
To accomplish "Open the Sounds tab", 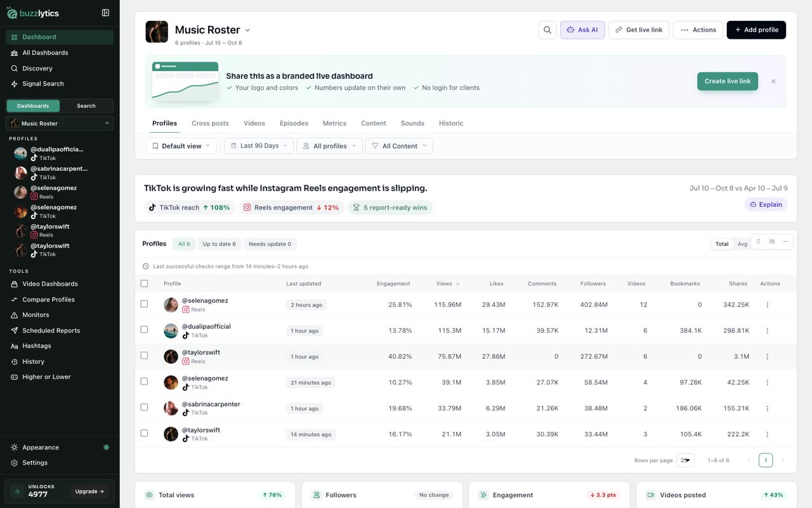I will [412, 123].
